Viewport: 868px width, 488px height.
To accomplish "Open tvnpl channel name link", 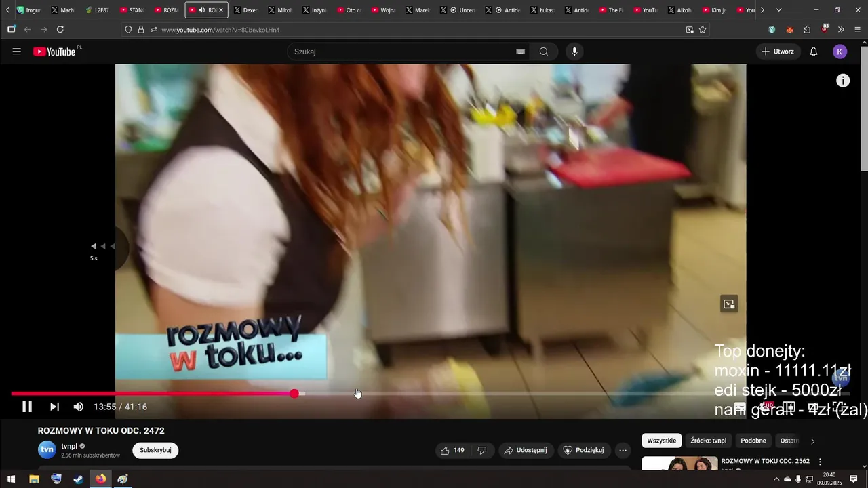I will [x=69, y=446].
